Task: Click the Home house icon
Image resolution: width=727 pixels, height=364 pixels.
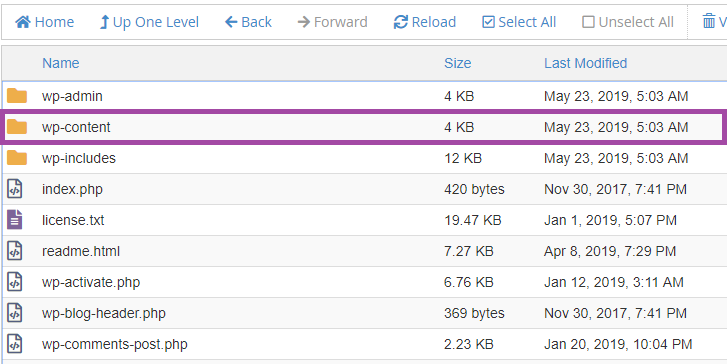Action: (x=23, y=22)
